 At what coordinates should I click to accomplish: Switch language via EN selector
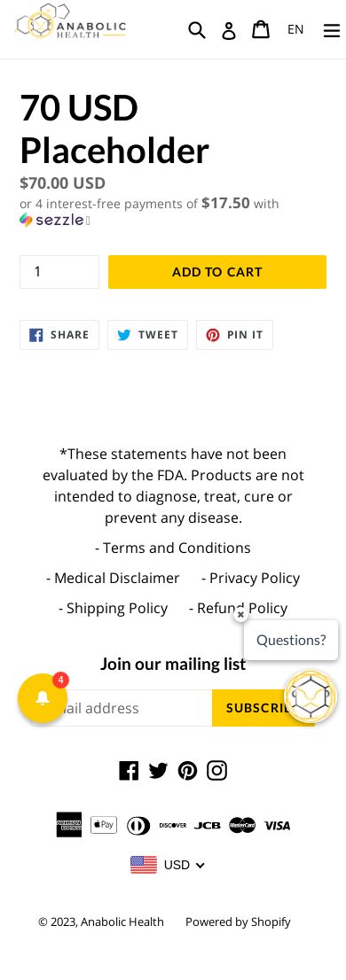(295, 29)
